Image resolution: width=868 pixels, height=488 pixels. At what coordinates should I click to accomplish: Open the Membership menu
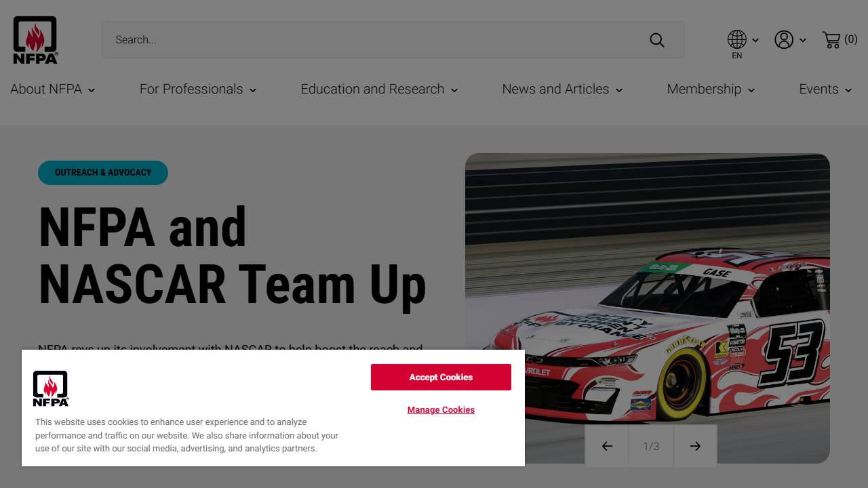pos(711,89)
